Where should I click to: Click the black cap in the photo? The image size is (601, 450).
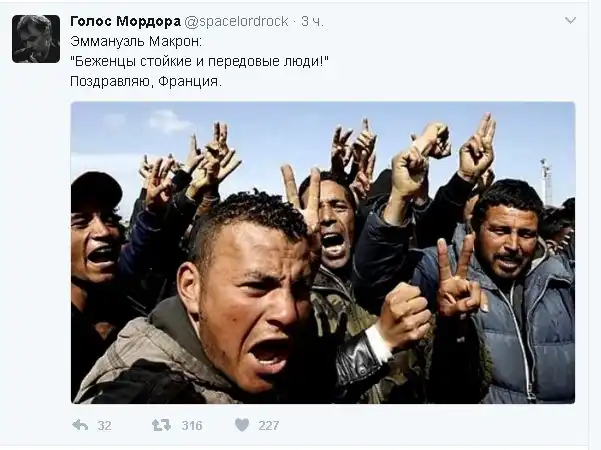pos(96,190)
